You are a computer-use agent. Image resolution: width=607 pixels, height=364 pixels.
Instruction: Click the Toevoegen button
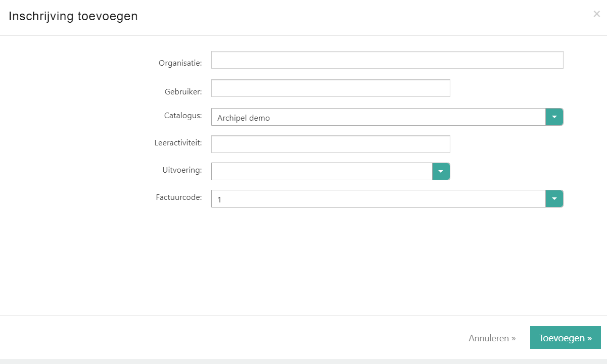[x=565, y=338]
